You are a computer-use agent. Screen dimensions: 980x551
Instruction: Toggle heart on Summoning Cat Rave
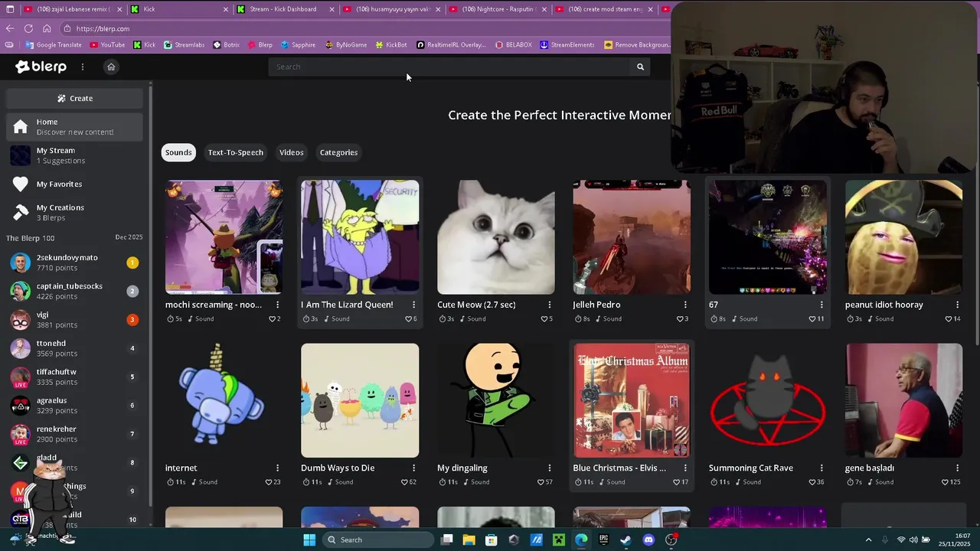coord(812,482)
